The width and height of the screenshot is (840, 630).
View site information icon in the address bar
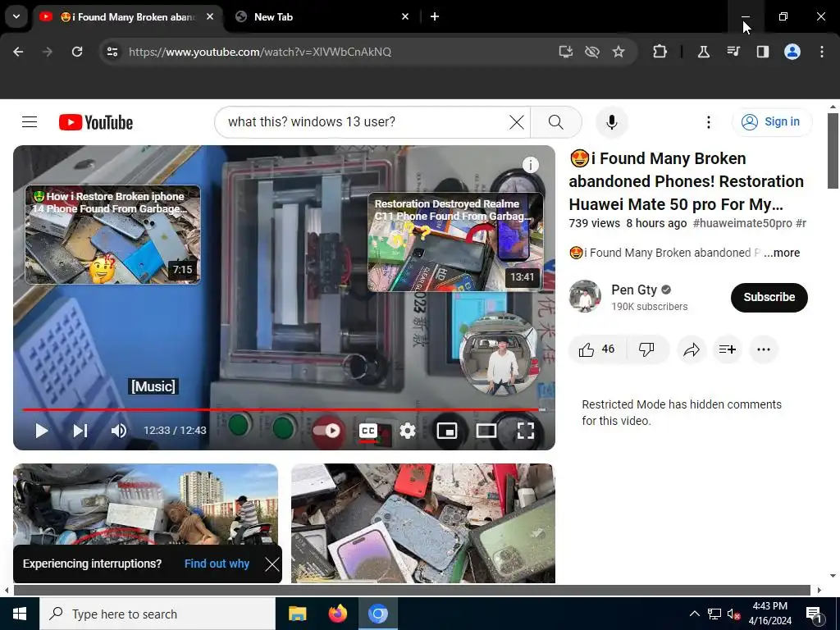(112, 52)
